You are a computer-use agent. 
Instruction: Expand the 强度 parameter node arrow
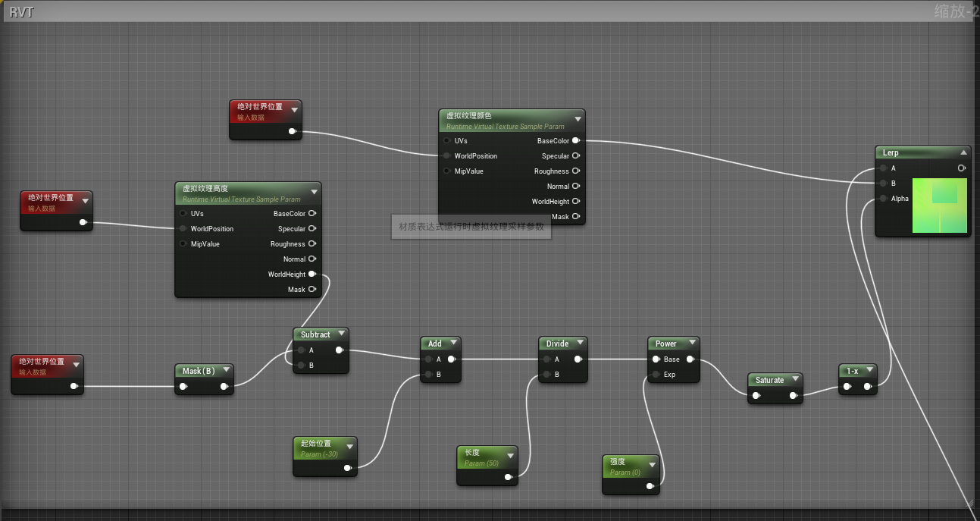(652, 465)
